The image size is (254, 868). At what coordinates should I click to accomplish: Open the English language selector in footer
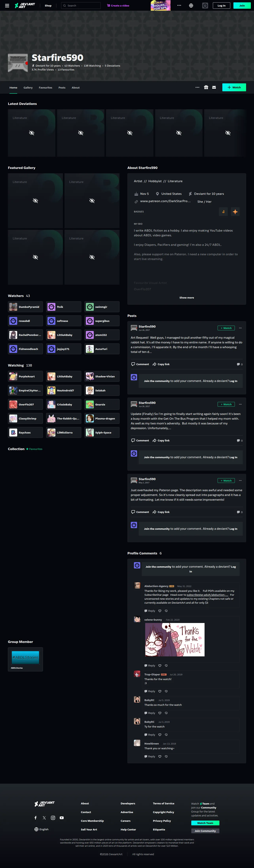point(42,829)
